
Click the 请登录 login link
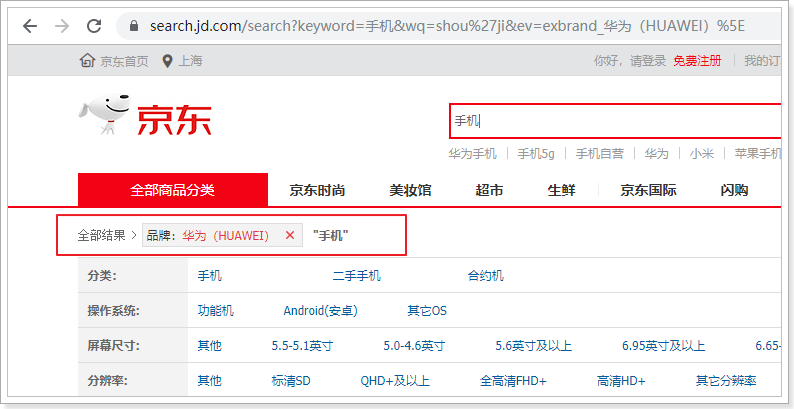click(646, 61)
